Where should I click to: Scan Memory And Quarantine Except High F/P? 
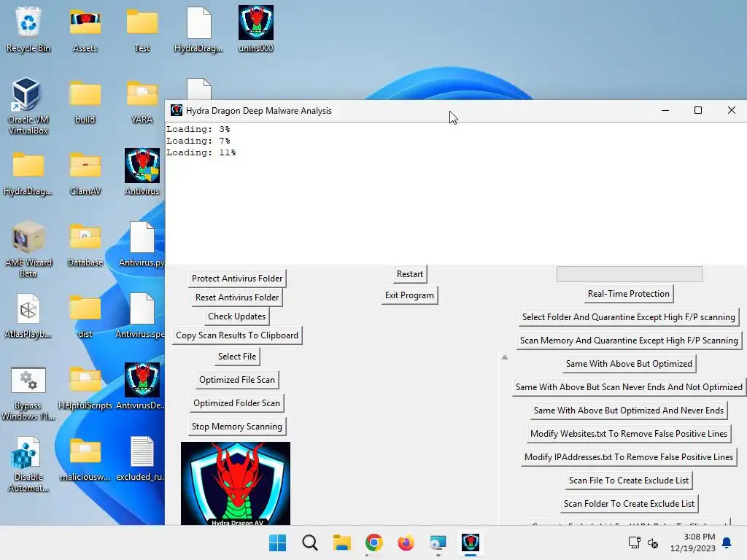(629, 341)
